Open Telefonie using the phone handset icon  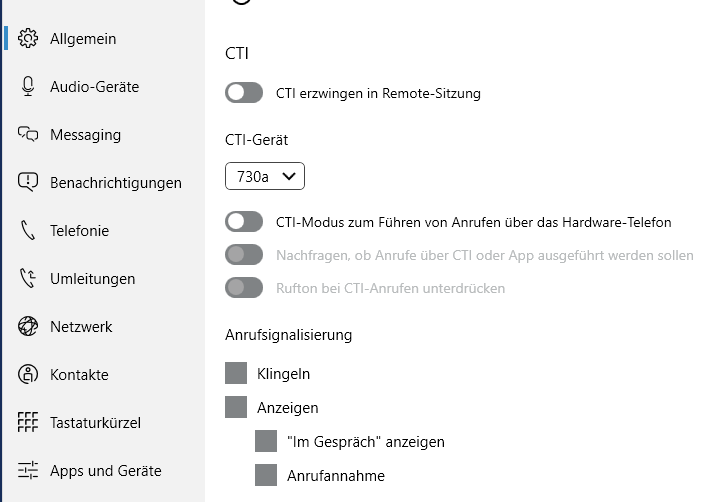click(28, 230)
